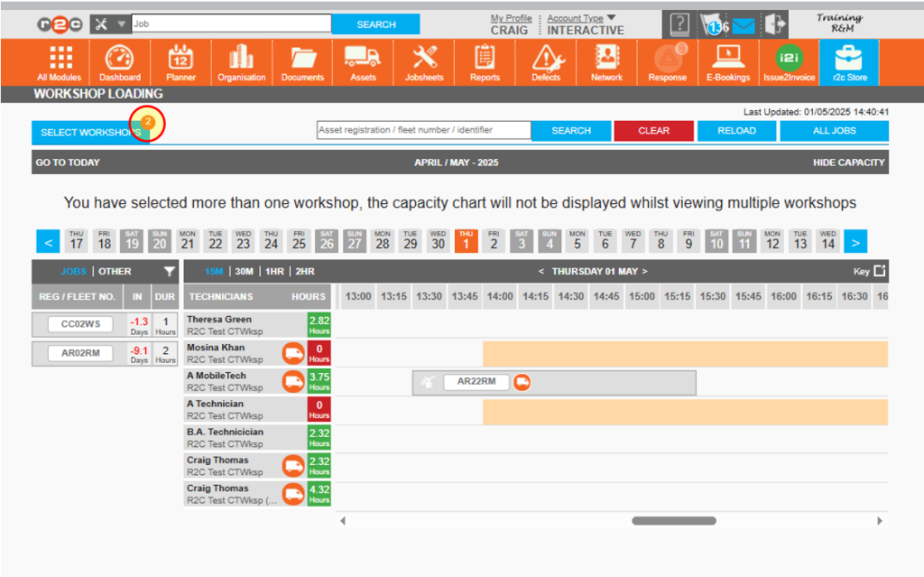Open the Assets module
The height and width of the screenshot is (577, 924).
coord(363,62)
